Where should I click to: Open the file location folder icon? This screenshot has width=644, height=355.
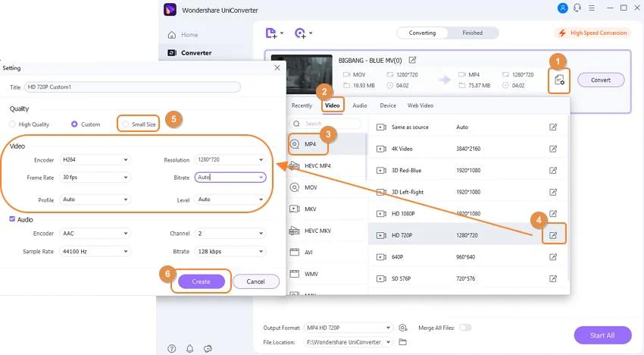pos(402,342)
